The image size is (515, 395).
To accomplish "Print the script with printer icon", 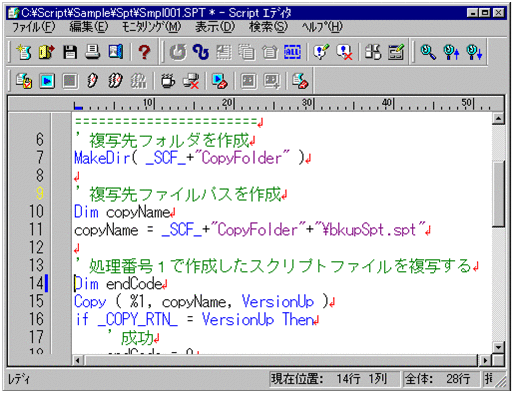I will [x=92, y=52].
